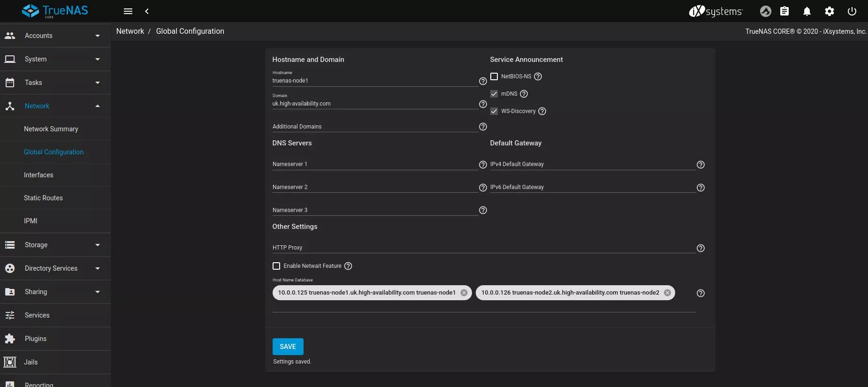
Task: Show help for IPv4 Default Gateway
Action: 700,165
